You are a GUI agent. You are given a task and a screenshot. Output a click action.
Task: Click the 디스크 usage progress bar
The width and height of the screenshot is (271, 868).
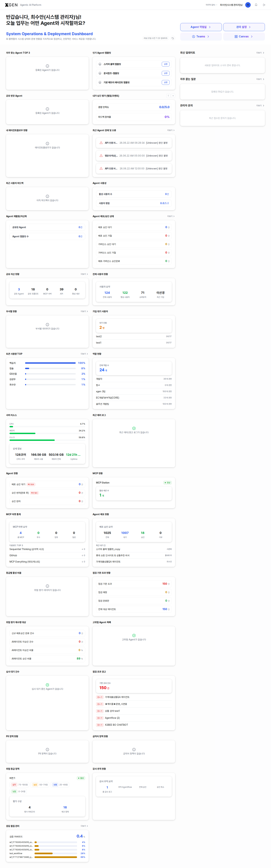pyautogui.click(x=47, y=440)
